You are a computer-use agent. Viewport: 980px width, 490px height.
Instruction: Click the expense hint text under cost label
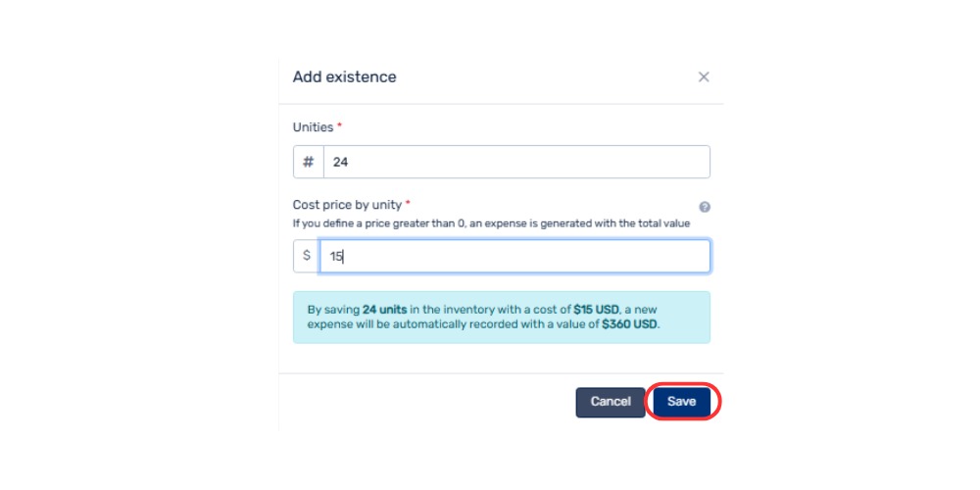[x=491, y=223]
